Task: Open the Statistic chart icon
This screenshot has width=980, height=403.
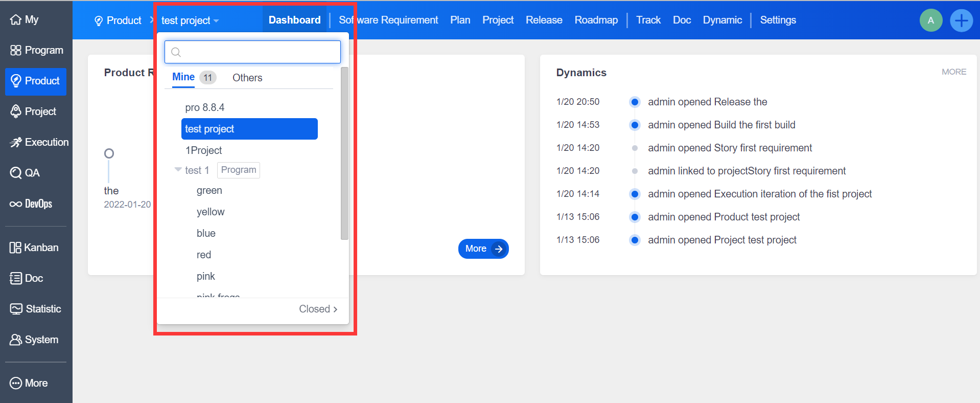Action: pyautogui.click(x=16, y=309)
